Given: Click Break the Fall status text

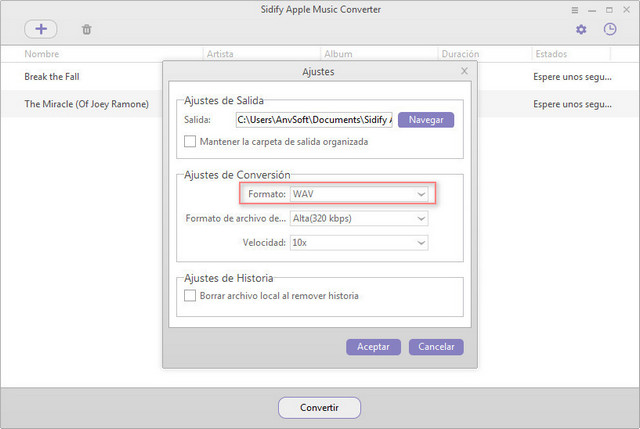Looking at the screenshot, I should click(x=572, y=77).
